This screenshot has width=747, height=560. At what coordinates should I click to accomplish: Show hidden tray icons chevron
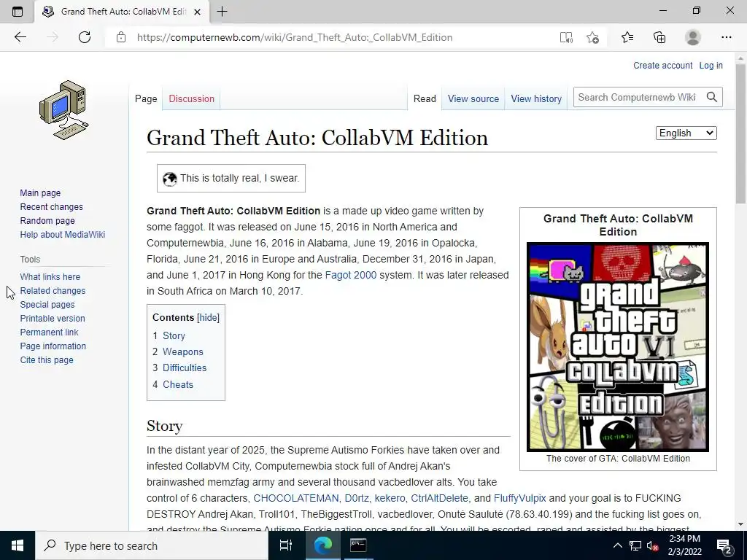(x=617, y=545)
